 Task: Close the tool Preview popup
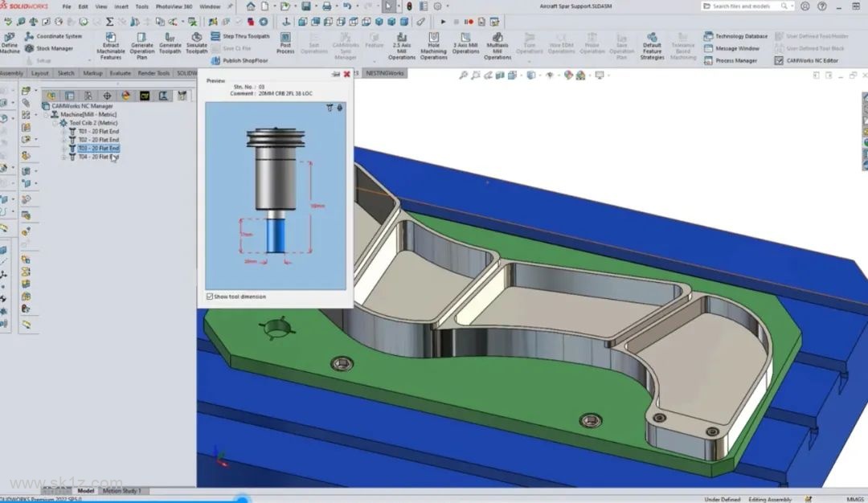(x=347, y=74)
